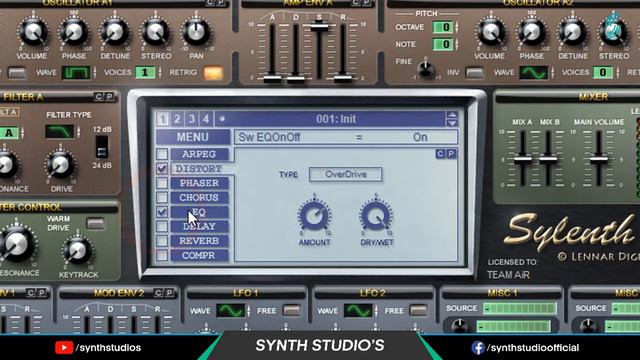Enable the ARPEG checkbox

(162, 154)
